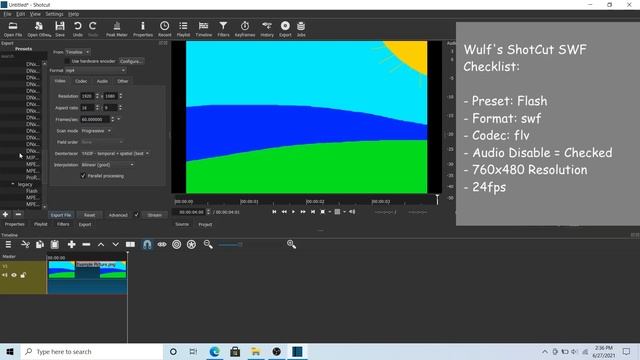This screenshot has height=360, width=640.
Task: Click the timeline Ripple Delete minus icon
Action: click(86, 244)
